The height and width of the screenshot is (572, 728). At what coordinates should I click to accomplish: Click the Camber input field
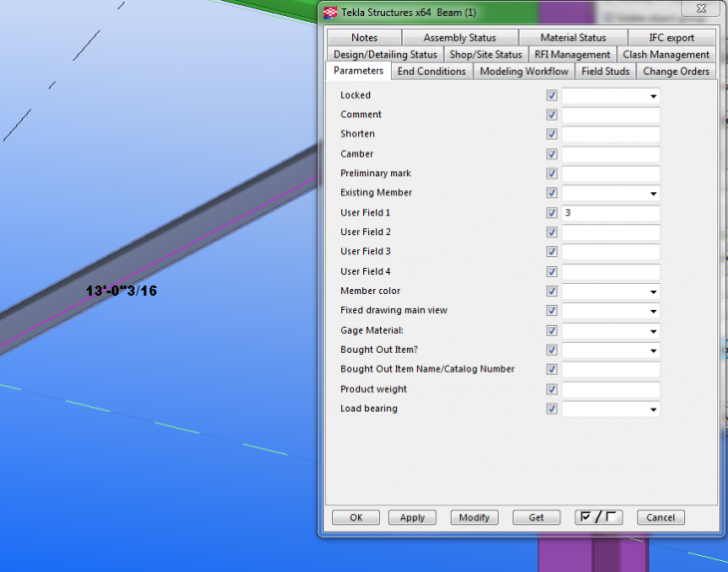611,154
